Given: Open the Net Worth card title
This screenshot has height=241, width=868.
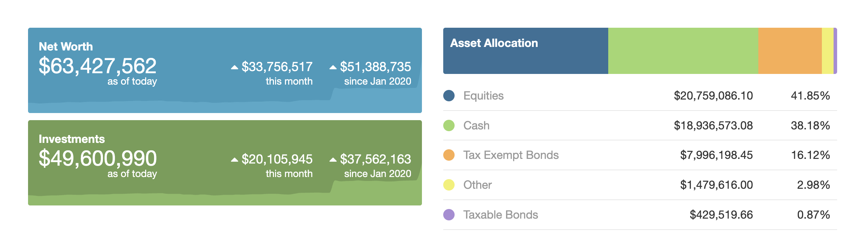Looking at the screenshot, I should [x=66, y=47].
